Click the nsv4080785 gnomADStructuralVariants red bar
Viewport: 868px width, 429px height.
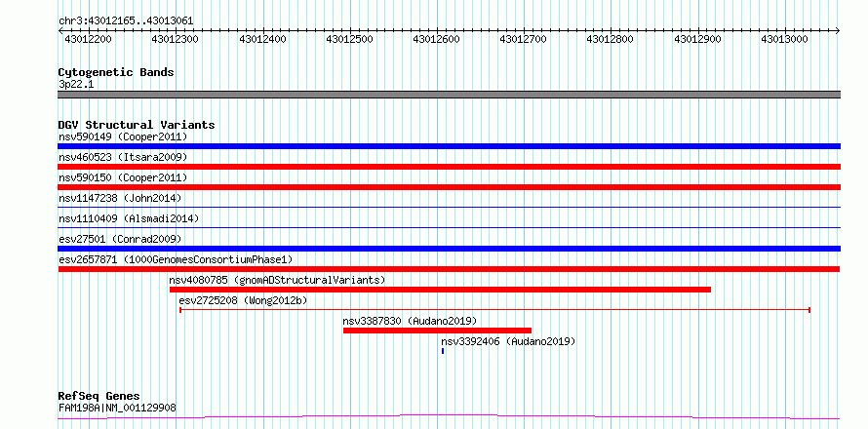(x=440, y=290)
